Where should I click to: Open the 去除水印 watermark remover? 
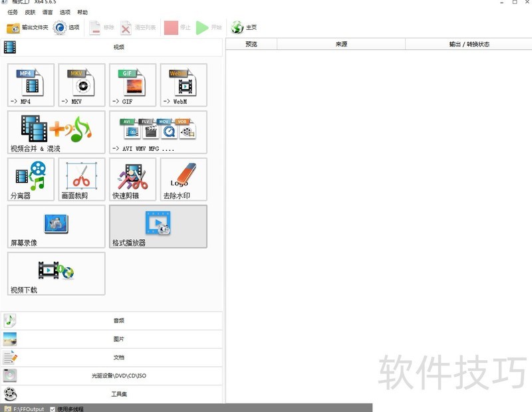[x=182, y=179]
